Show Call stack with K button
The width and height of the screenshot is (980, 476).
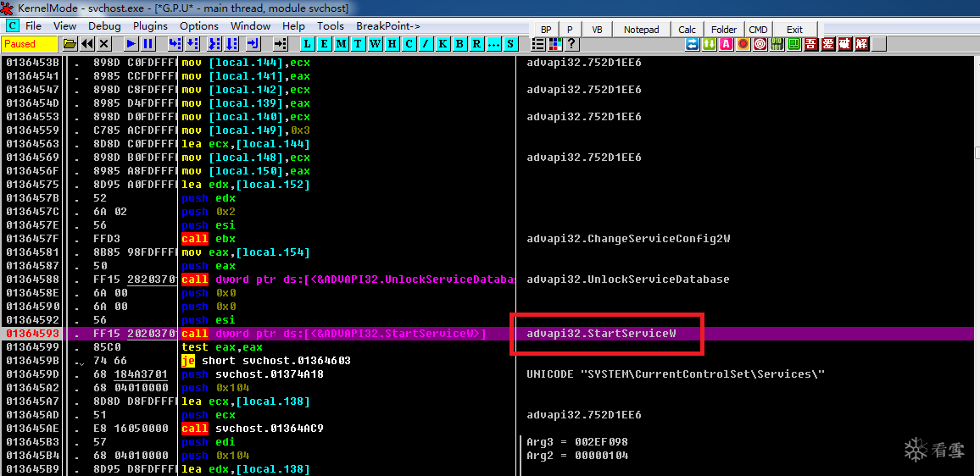click(x=443, y=44)
